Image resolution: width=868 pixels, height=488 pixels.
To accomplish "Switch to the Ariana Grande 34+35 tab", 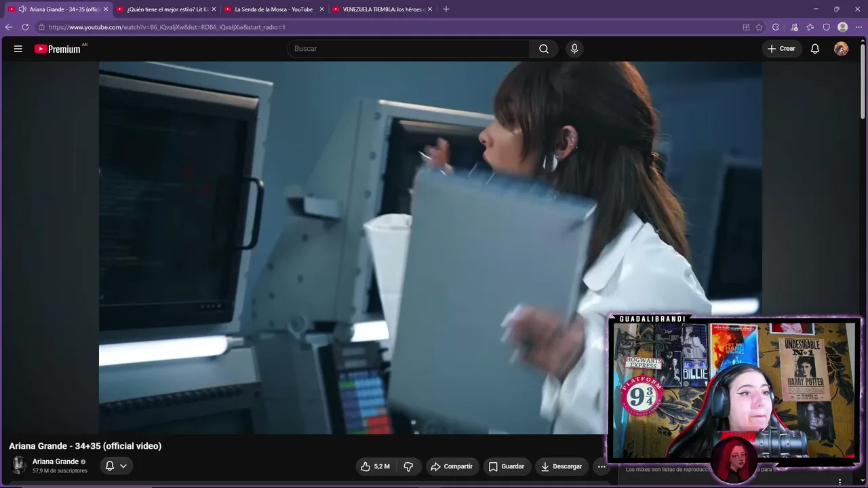I will point(58,9).
